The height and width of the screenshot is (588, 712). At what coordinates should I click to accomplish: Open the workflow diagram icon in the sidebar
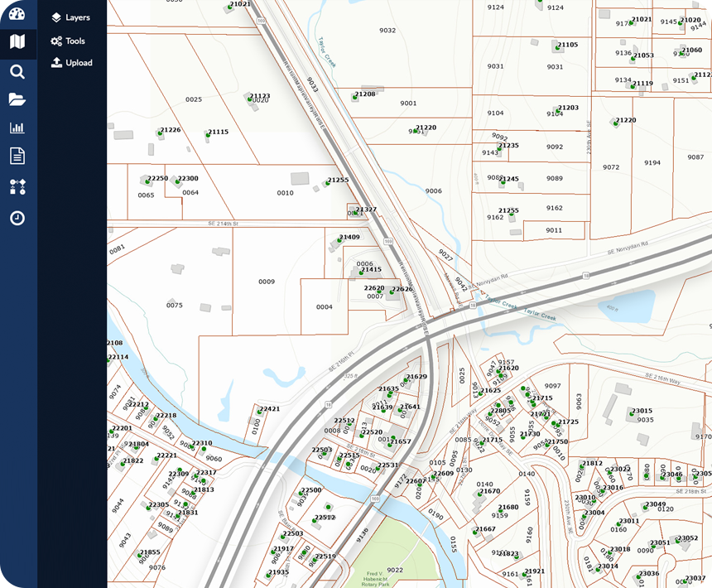point(17,187)
